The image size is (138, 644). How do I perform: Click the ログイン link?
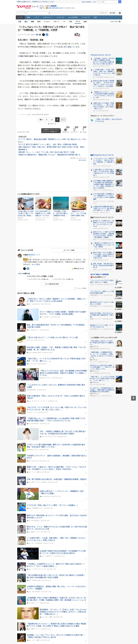pos(42,8)
